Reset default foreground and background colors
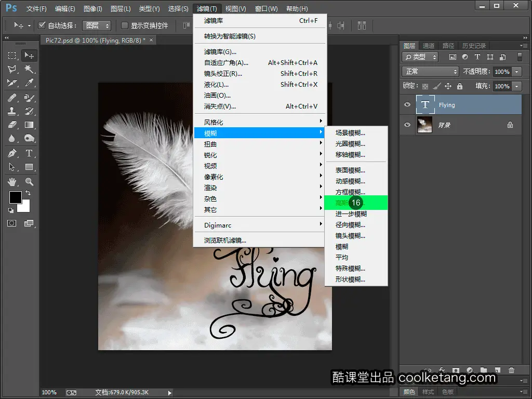532x399 pixels. click(x=11, y=210)
